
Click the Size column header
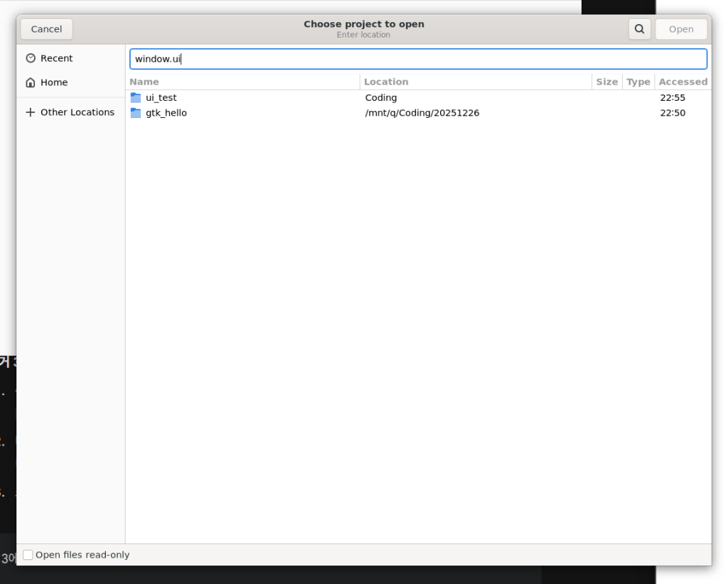(606, 82)
